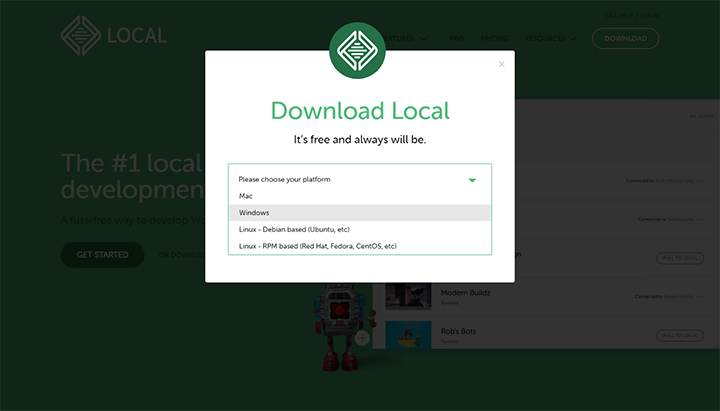
Task: Click Pull to Local for Rob's Bots
Action: pos(679,335)
